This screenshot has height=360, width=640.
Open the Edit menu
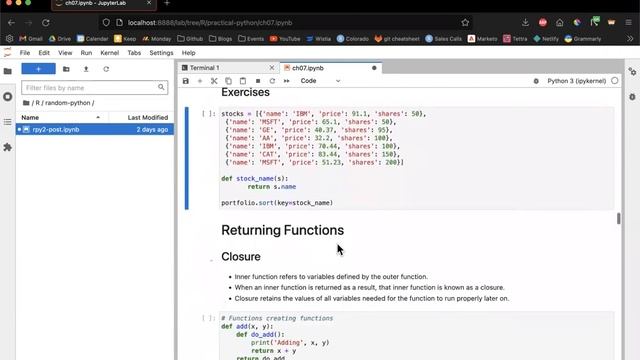click(44, 53)
